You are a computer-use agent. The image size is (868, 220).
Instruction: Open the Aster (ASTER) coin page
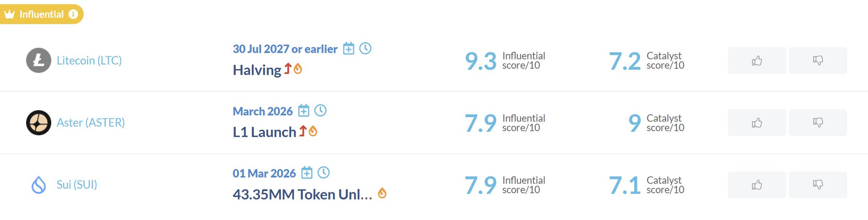point(91,123)
